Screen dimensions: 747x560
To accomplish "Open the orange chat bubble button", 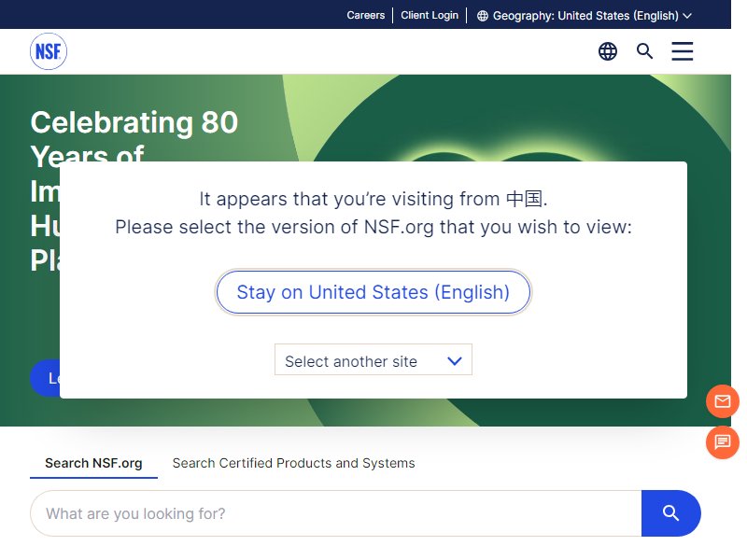I will tap(722, 442).
